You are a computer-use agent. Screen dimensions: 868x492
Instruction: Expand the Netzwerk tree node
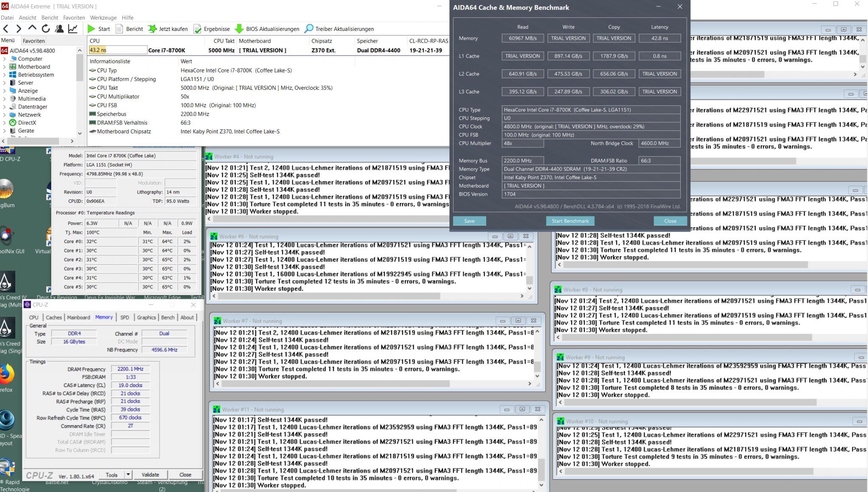pos(5,115)
